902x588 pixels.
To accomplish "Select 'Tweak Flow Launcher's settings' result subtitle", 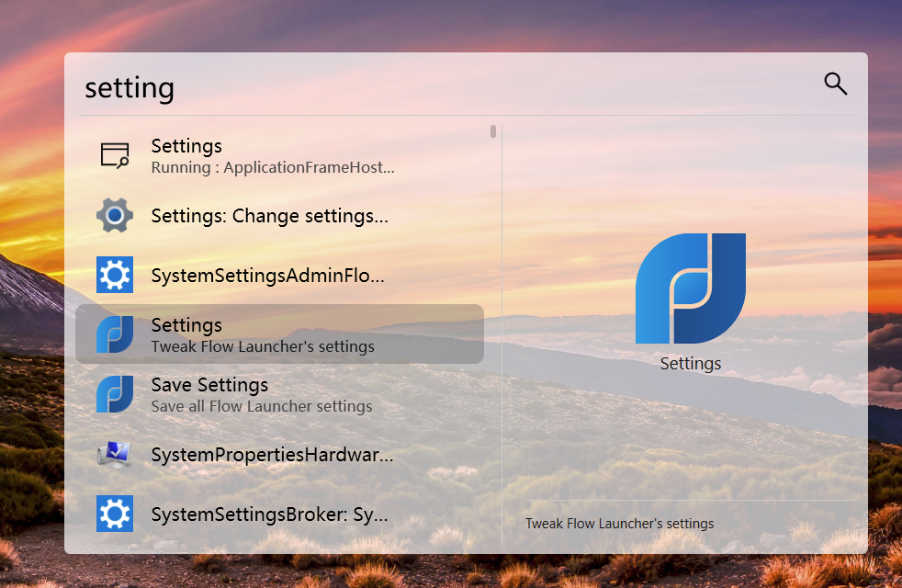I will point(263,346).
